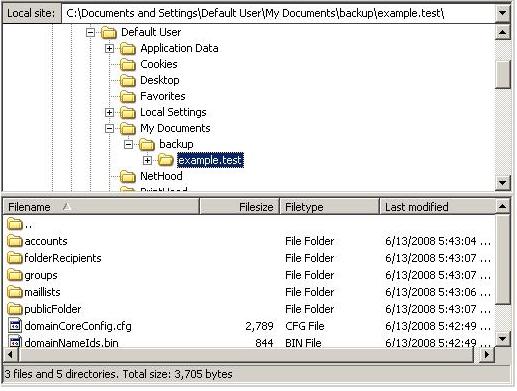Sort by the Filetype column header
This screenshot has width=517, height=391.
(x=329, y=207)
